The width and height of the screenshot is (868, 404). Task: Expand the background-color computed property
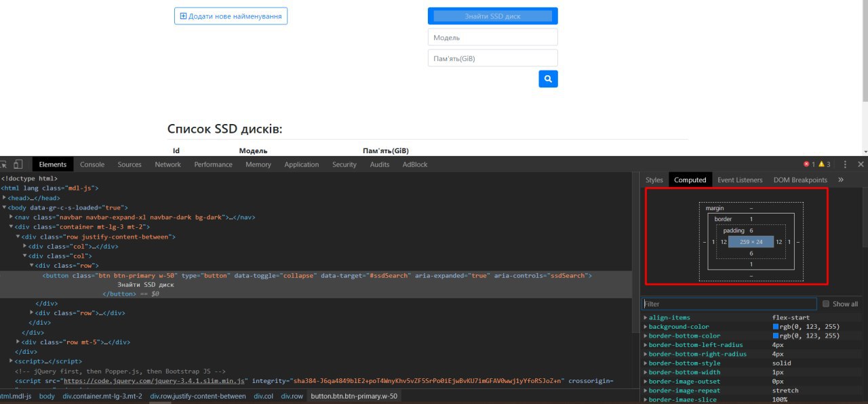tap(646, 327)
